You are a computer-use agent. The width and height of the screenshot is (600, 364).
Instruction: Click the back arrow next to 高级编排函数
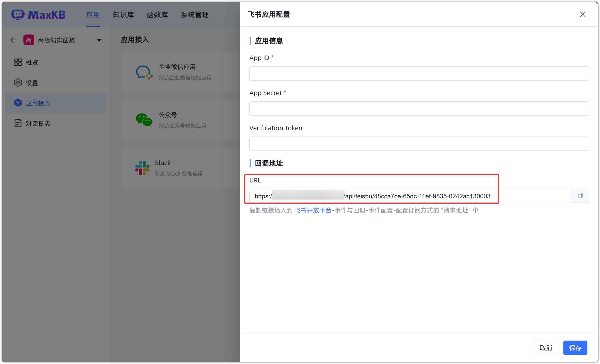tap(13, 40)
